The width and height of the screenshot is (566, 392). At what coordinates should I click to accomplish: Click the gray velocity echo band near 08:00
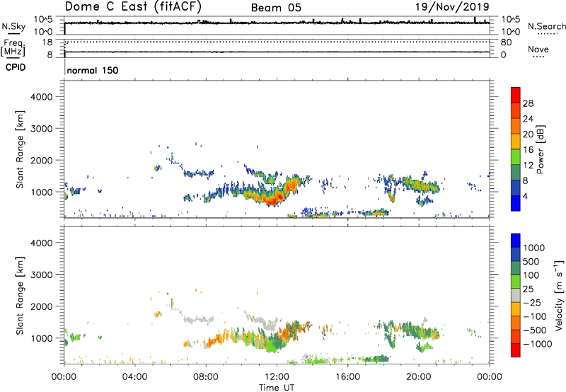tap(198, 319)
